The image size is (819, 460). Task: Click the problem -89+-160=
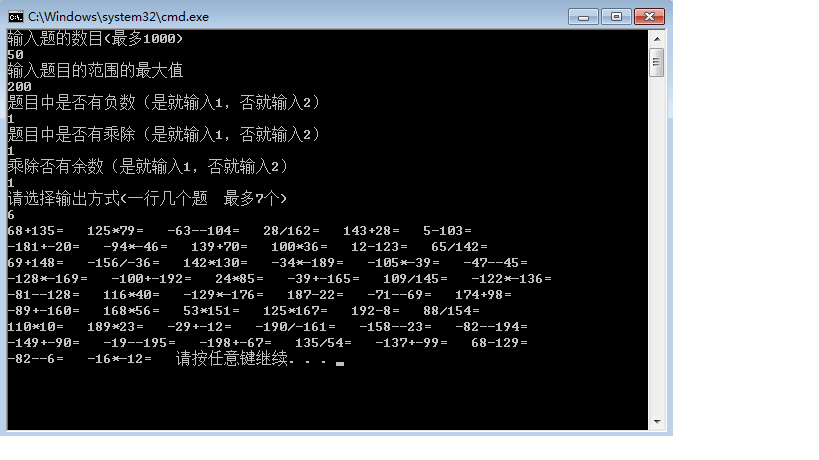[x=43, y=311]
